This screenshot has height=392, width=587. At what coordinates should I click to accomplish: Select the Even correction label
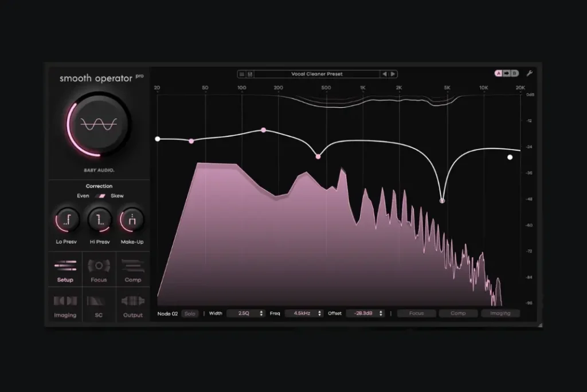pyautogui.click(x=83, y=196)
